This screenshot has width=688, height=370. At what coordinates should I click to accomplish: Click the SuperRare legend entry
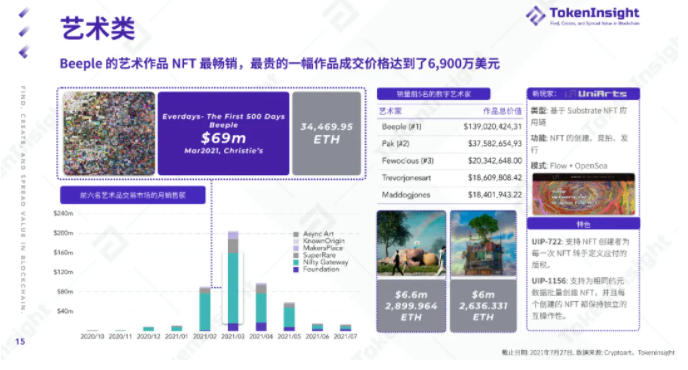[x=315, y=255]
